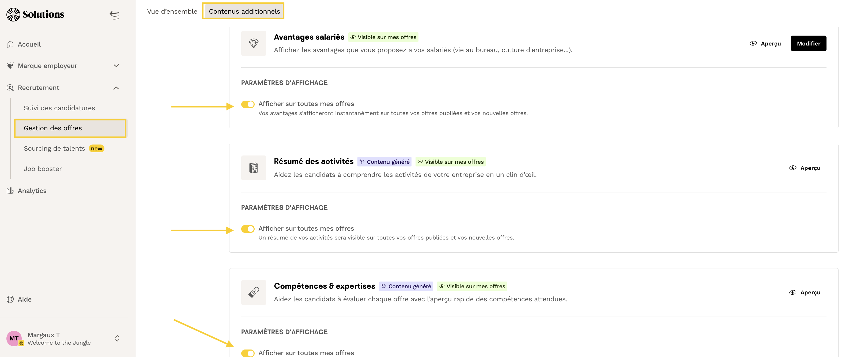Click the Résumé des activités building icon
This screenshot has height=357, width=868.
[x=253, y=168]
